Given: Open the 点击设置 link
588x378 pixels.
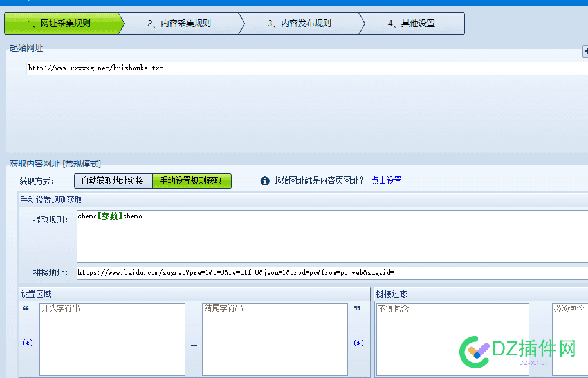Looking at the screenshot, I should click(x=386, y=180).
